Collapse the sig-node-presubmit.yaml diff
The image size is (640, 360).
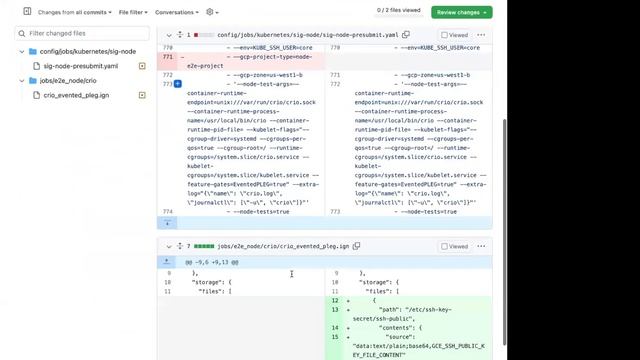click(x=169, y=35)
